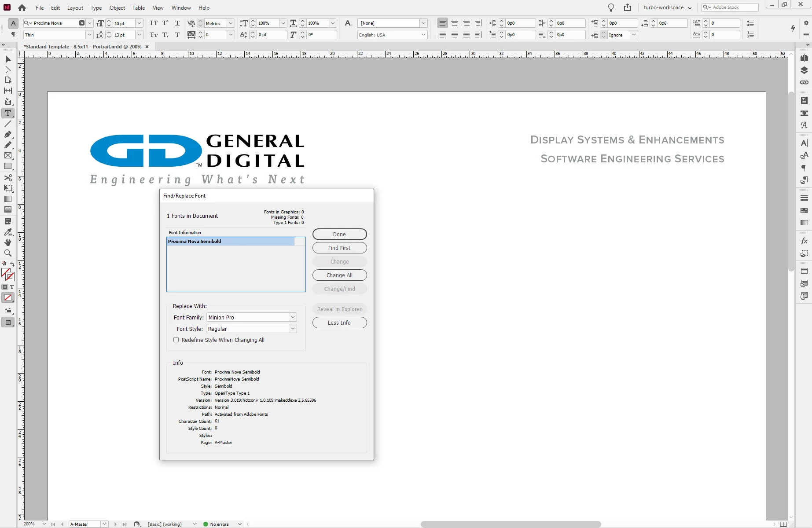Select the Gap tool
Image resolution: width=812 pixels, height=528 pixels.
point(8,91)
